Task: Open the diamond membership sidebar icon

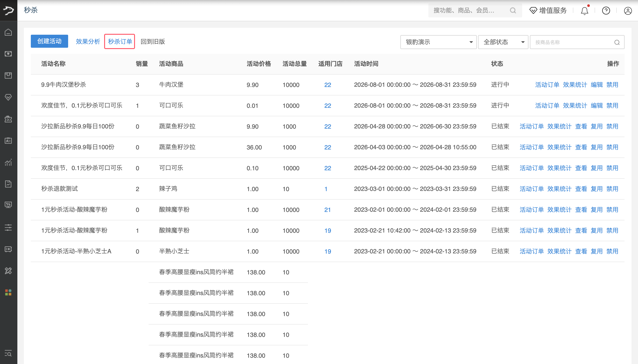Action: (8, 97)
